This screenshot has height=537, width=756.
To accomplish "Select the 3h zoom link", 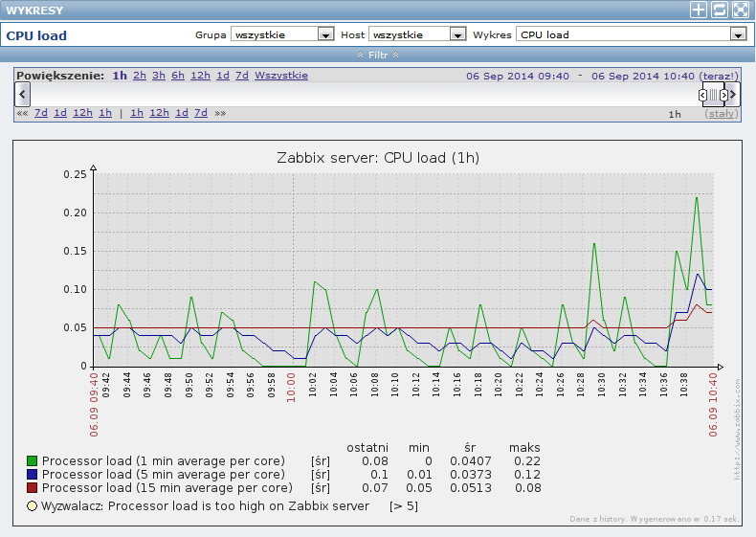I will pyautogui.click(x=159, y=76).
